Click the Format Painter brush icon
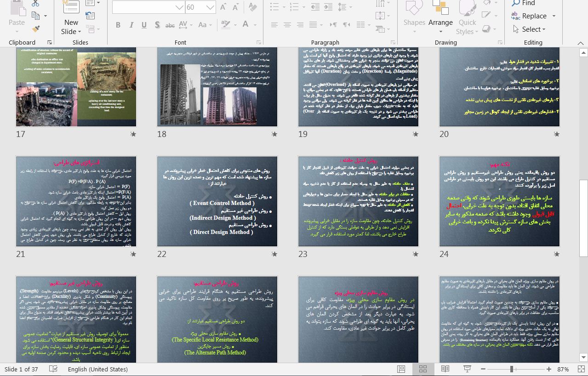This screenshot has height=376, width=588. (35, 29)
